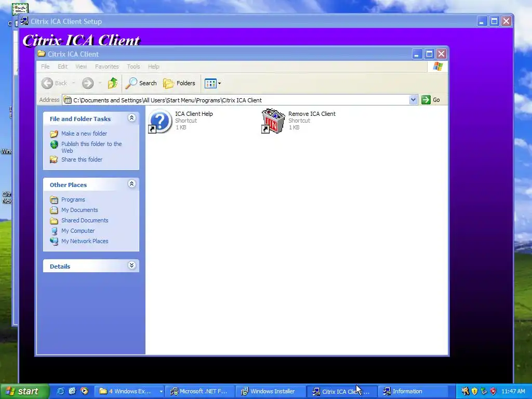Open the File menu
The height and width of the screenshot is (399, 532).
click(x=45, y=66)
